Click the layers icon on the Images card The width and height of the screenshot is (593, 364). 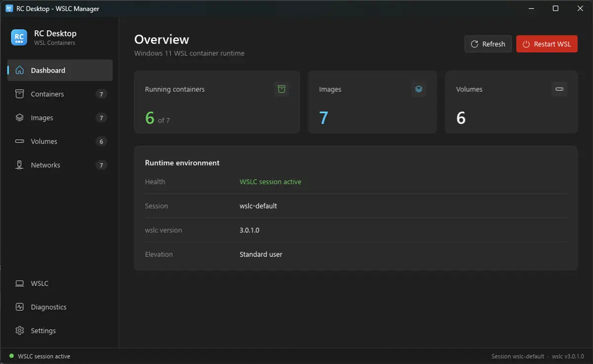click(x=419, y=89)
